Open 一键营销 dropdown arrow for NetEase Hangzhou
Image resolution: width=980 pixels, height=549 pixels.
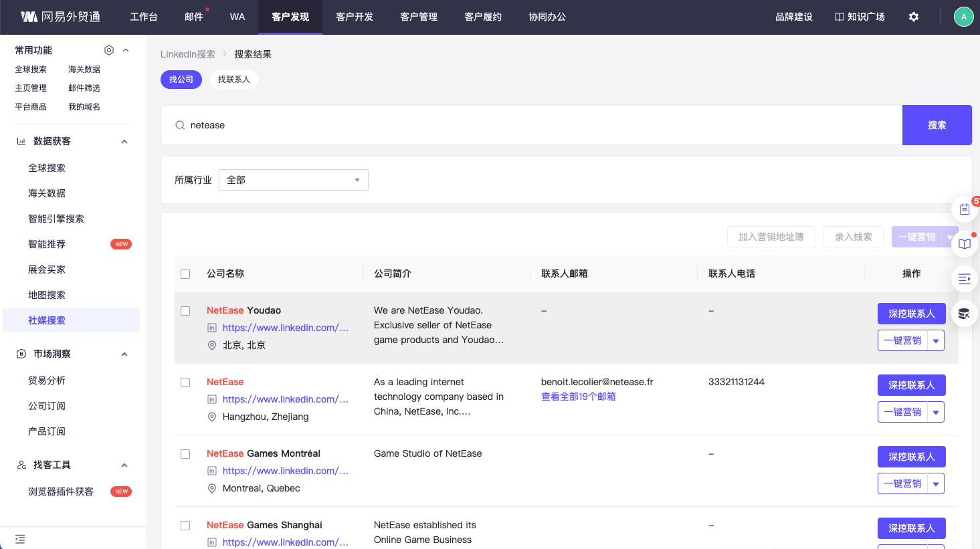tap(936, 412)
